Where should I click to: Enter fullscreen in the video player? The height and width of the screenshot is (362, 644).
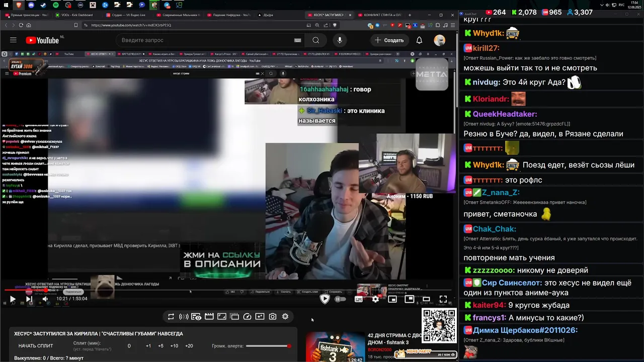(443, 299)
